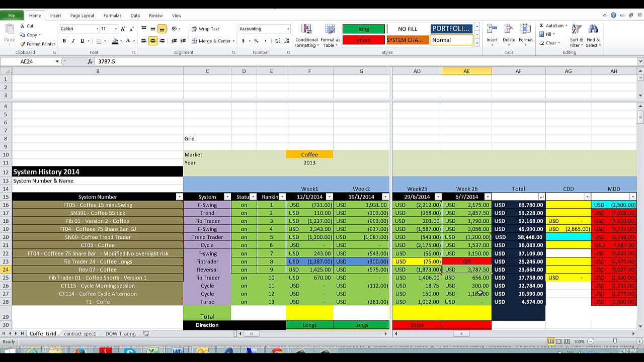Click the Decrease Indent icon
644x362 pixels.
pos(174,41)
